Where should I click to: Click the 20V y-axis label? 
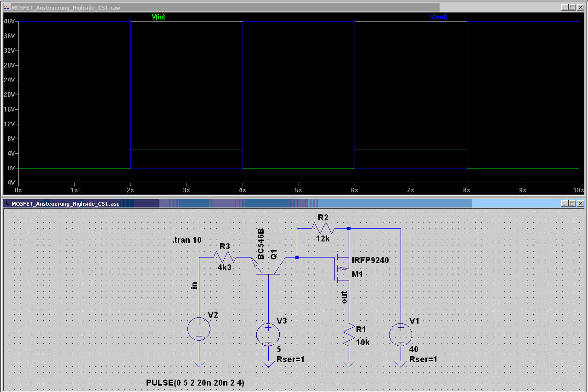point(10,95)
